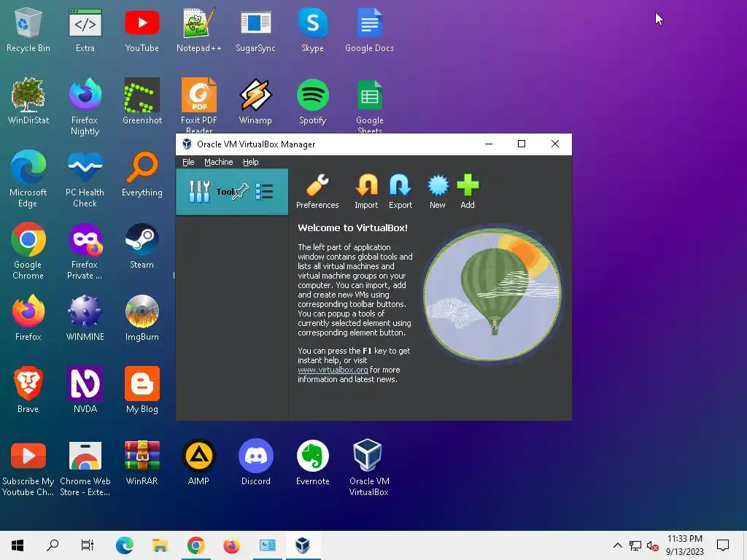Image resolution: width=747 pixels, height=560 pixels.
Task: Minimize the VirtualBox Manager window
Action: pos(489,144)
